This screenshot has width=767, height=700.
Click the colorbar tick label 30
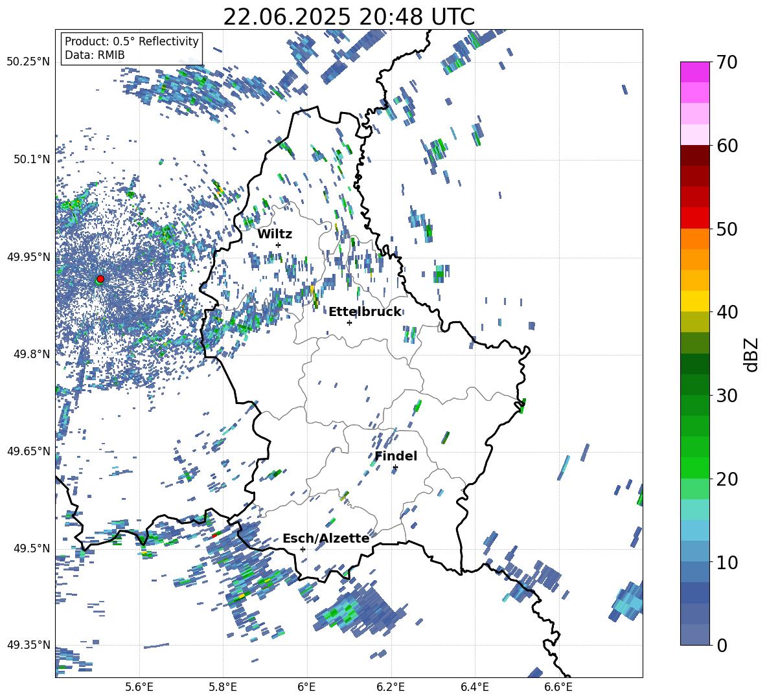pyautogui.click(x=726, y=396)
